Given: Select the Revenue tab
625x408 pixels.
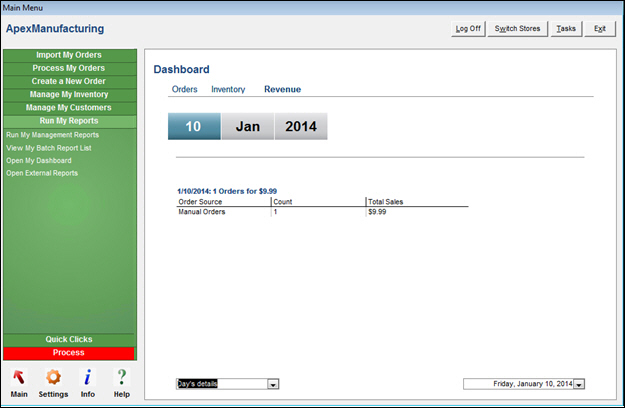Looking at the screenshot, I should click(x=282, y=89).
